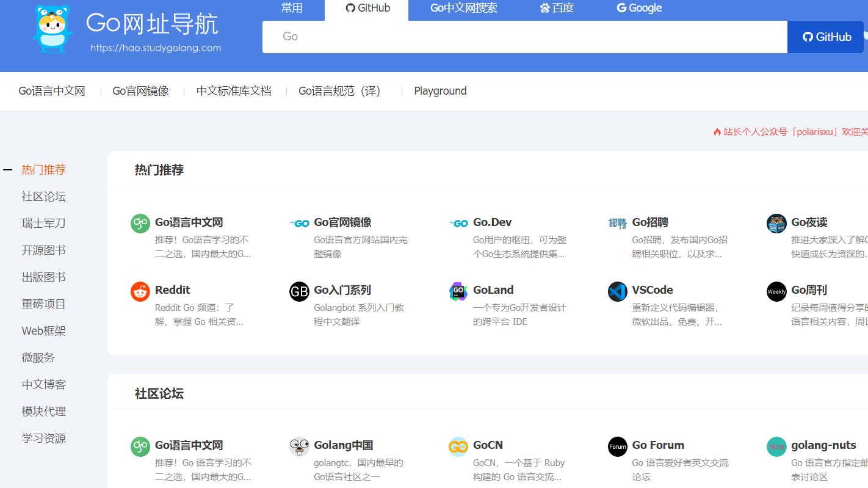Click the fire icon by the 站长个人公众号 notice
Screen dimensions: 868x488
click(717, 131)
